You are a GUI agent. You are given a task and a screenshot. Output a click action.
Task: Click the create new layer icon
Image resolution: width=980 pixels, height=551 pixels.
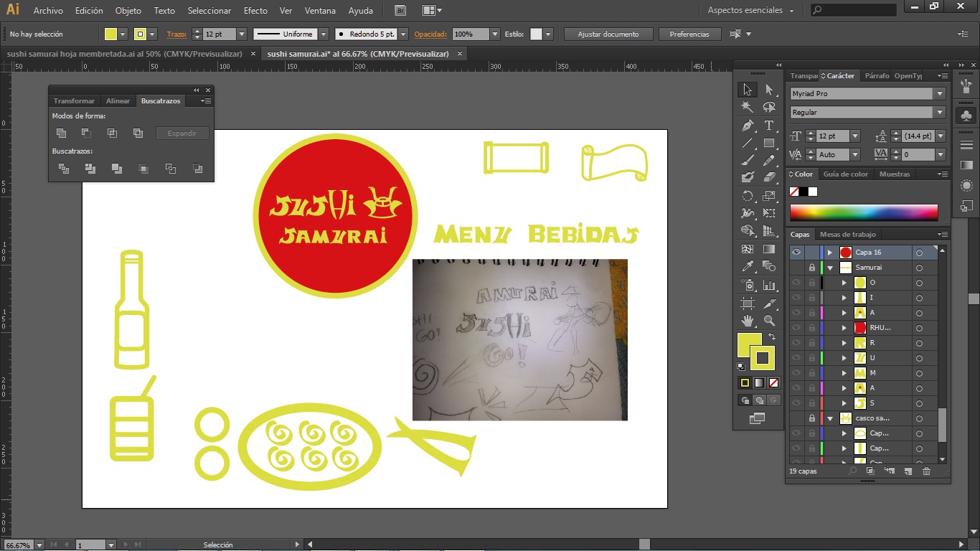point(908,471)
